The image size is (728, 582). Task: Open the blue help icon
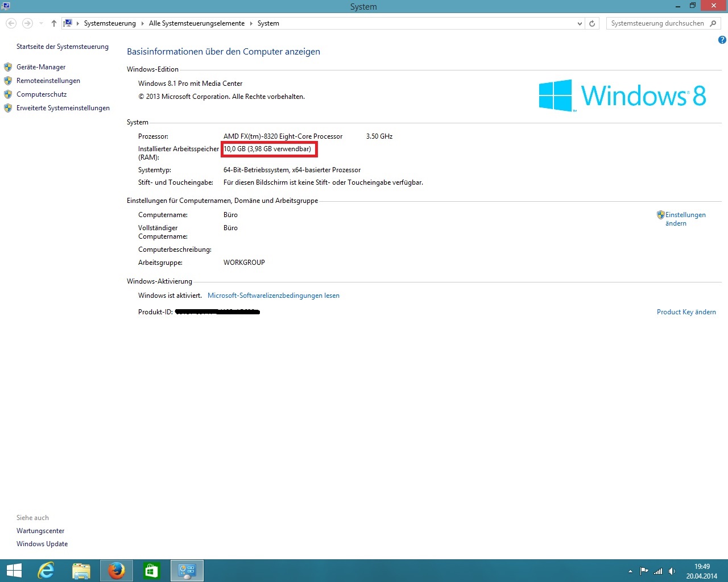pos(722,40)
